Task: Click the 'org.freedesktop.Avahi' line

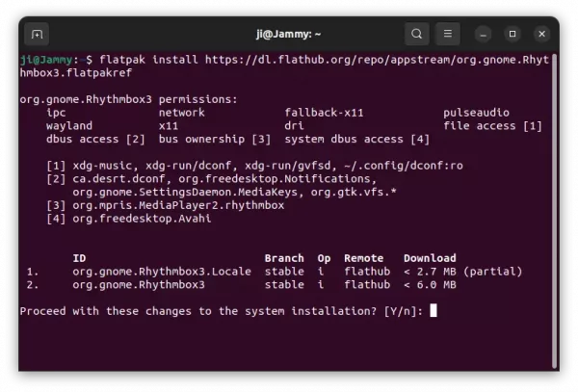Action: coord(129,219)
